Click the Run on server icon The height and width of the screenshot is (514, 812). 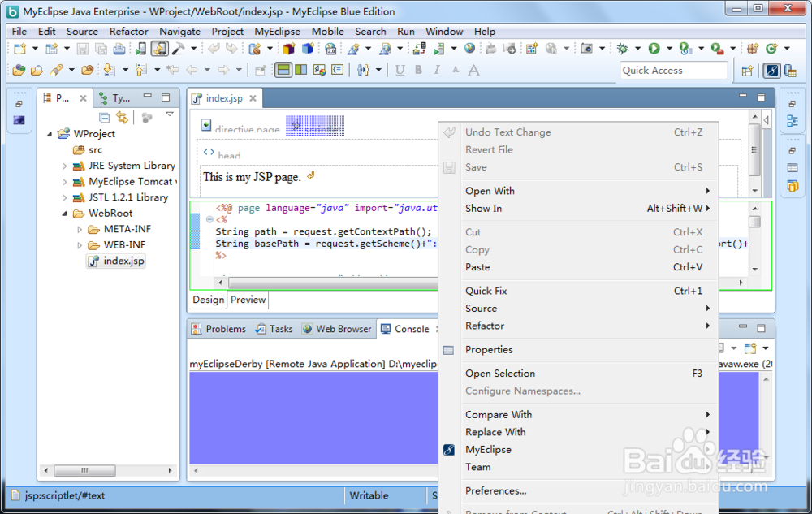click(685, 49)
